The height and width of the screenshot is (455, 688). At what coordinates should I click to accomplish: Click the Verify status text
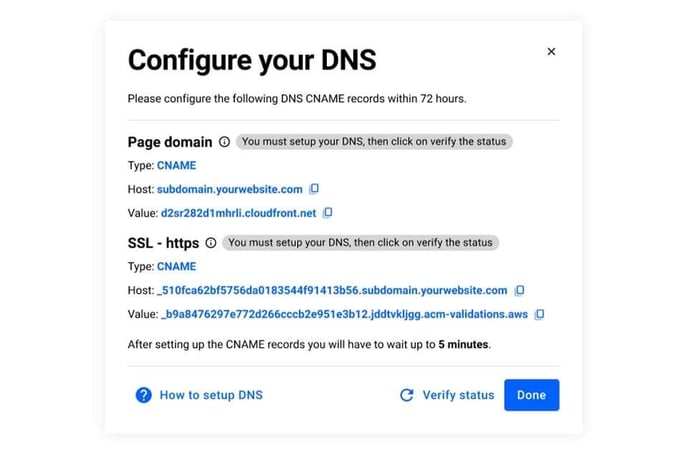[458, 395]
